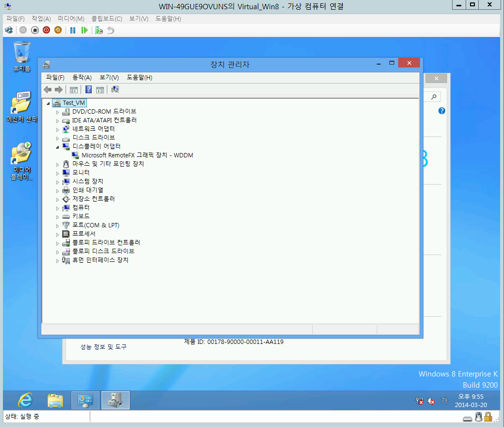The image size is (504, 427).
Task: Open the 메신저 센터 desktop shortcut
Action: tap(22, 107)
